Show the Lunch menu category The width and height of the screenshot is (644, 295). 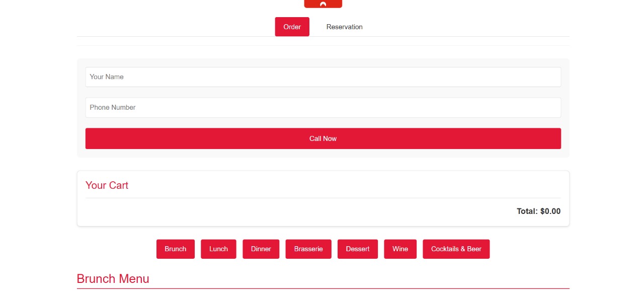(x=218, y=249)
